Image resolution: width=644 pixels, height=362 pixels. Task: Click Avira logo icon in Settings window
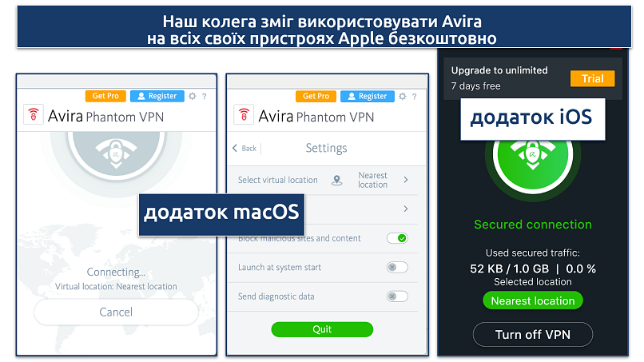click(x=244, y=114)
